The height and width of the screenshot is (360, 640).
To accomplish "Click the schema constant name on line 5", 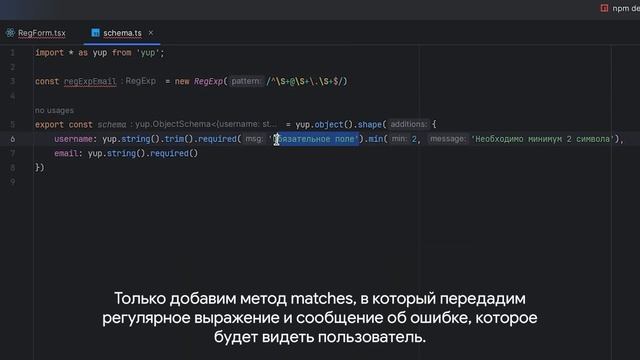I will 112,124.
